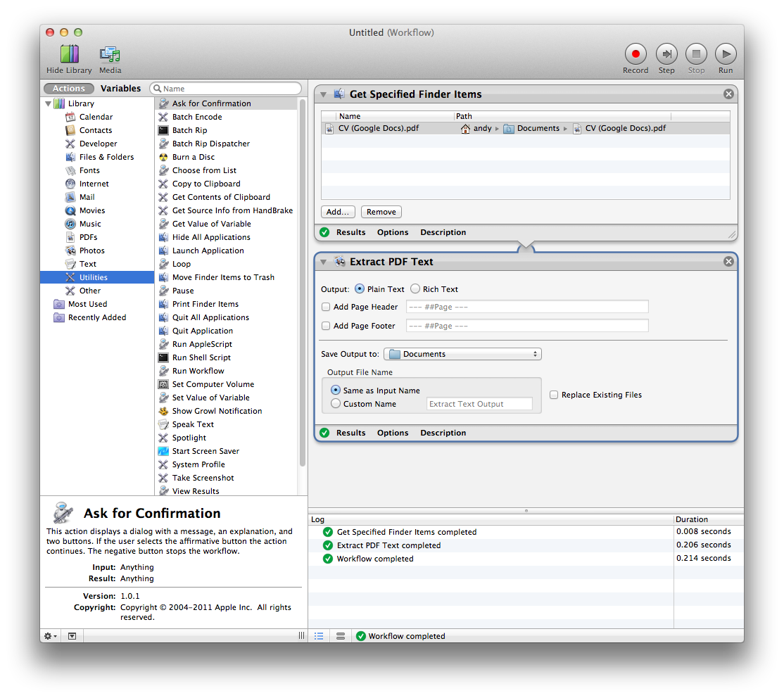This screenshot has height=698, width=784.
Task: Select the Text category in Library
Action: click(87, 264)
